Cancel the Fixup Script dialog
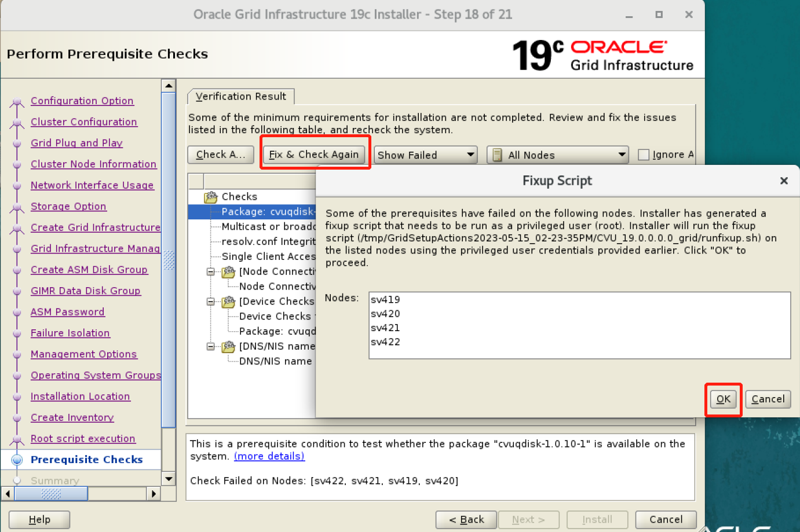Viewport: 800px width, 532px height. point(768,399)
